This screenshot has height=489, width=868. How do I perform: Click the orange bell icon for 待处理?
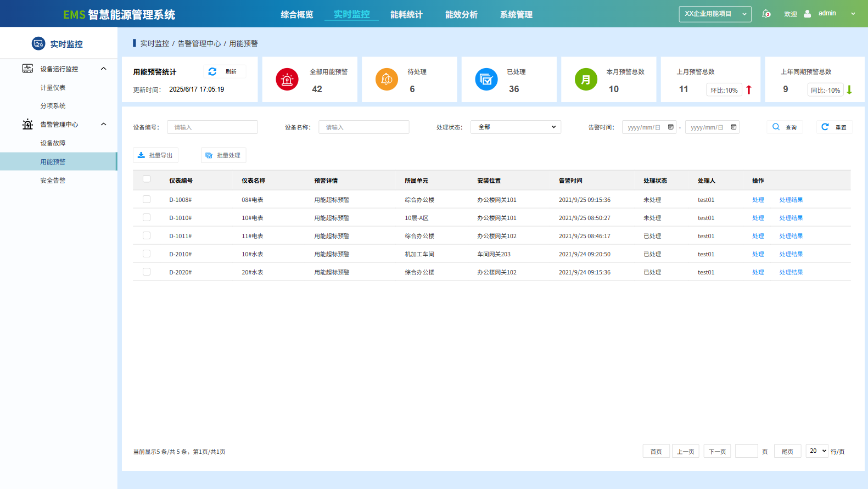[387, 80]
